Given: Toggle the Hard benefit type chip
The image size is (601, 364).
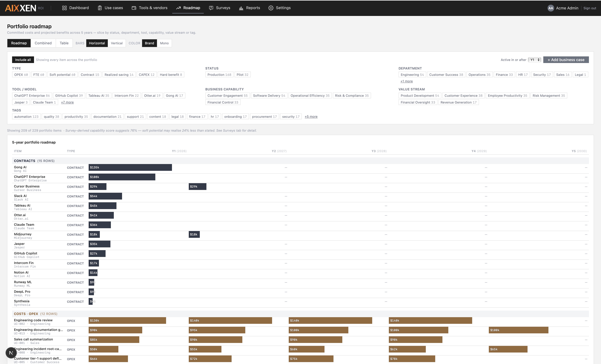Looking at the screenshot, I should (171, 75).
